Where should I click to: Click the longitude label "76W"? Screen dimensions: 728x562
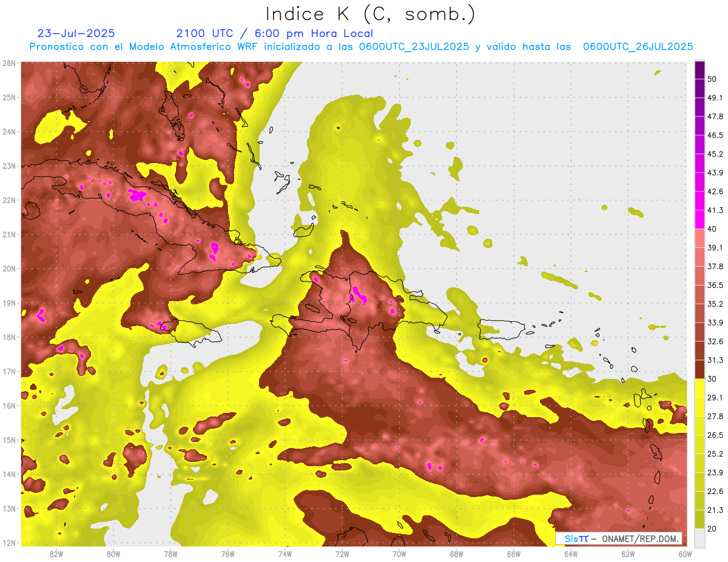[228, 554]
